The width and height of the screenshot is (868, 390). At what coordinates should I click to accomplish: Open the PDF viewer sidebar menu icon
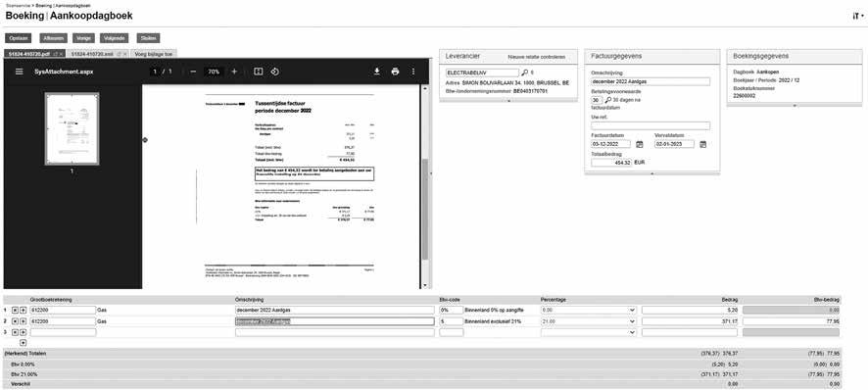click(x=20, y=72)
